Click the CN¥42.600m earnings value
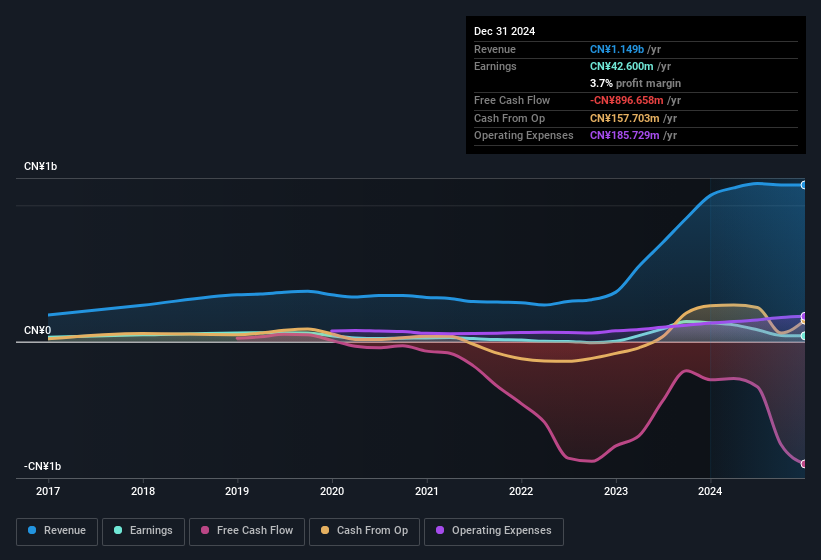This screenshot has width=821, height=560. click(x=622, y=66)
